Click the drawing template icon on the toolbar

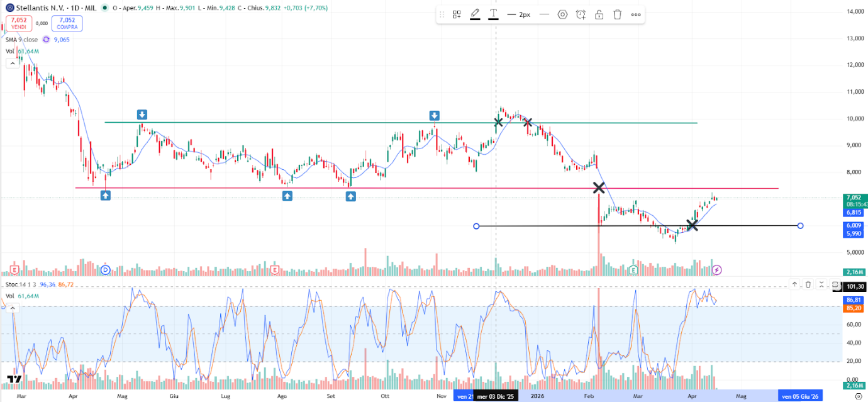click(x=457, y=14)
